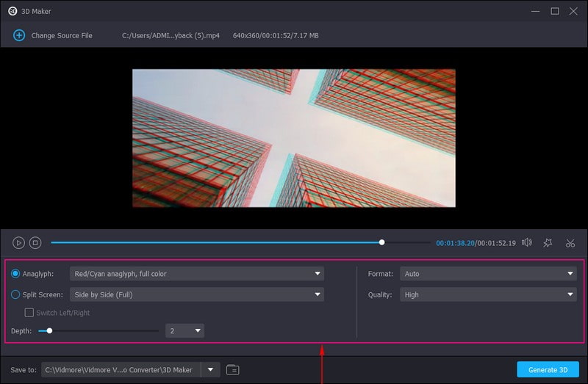Open the scissors cut tool

point(570,242)
